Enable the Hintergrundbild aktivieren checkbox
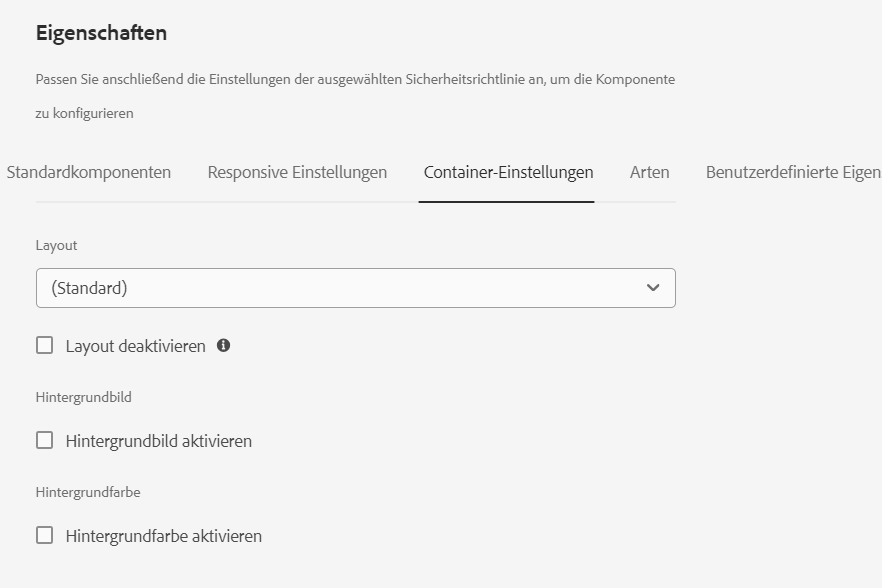882x588 pixels. pyautogui.click(x=45, y=440)
